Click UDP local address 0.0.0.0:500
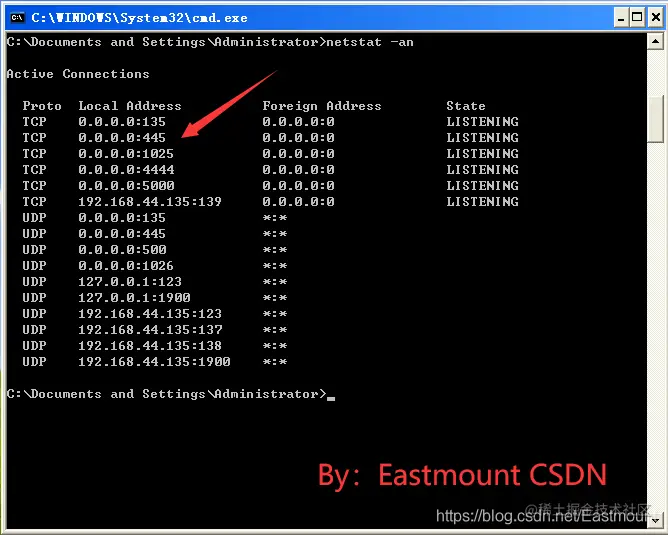The height and width of the screenshot is (535, 668). point(122,250)
